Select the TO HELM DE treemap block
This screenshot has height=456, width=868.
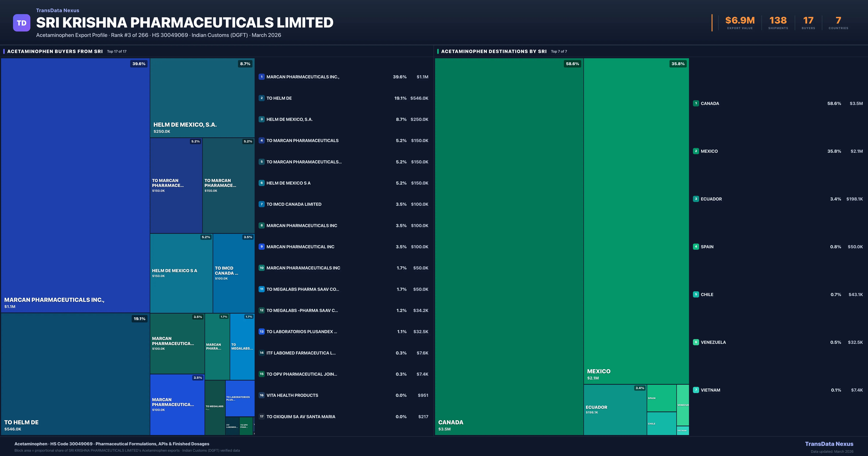click(x=75, y=374)
